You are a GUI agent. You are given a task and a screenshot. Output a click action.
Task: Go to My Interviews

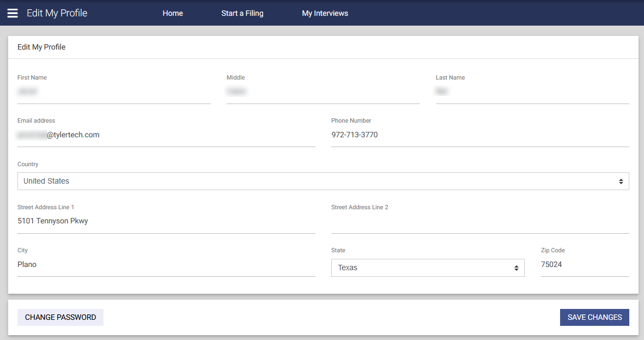click(325, 13)
